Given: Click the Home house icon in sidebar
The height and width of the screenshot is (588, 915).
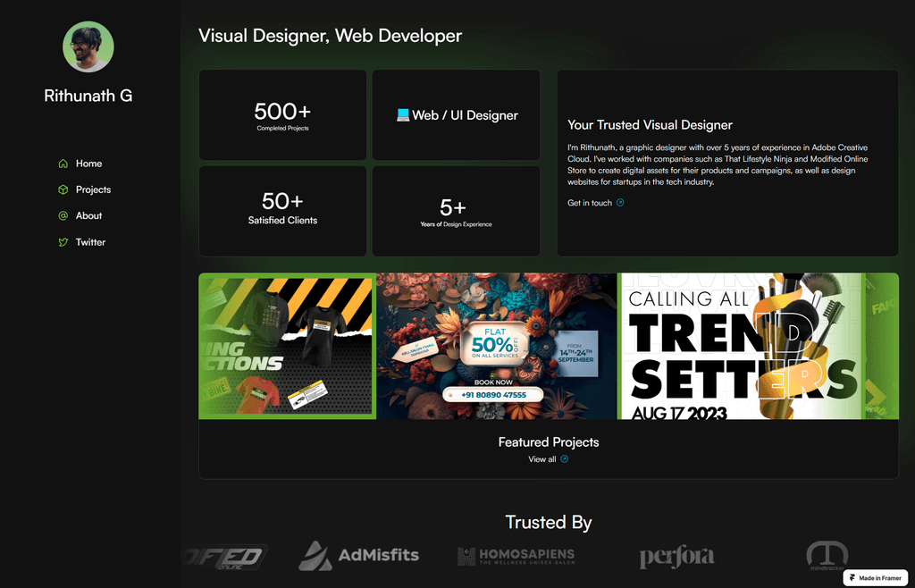Looking at the screenshot, I should (63, 164).
